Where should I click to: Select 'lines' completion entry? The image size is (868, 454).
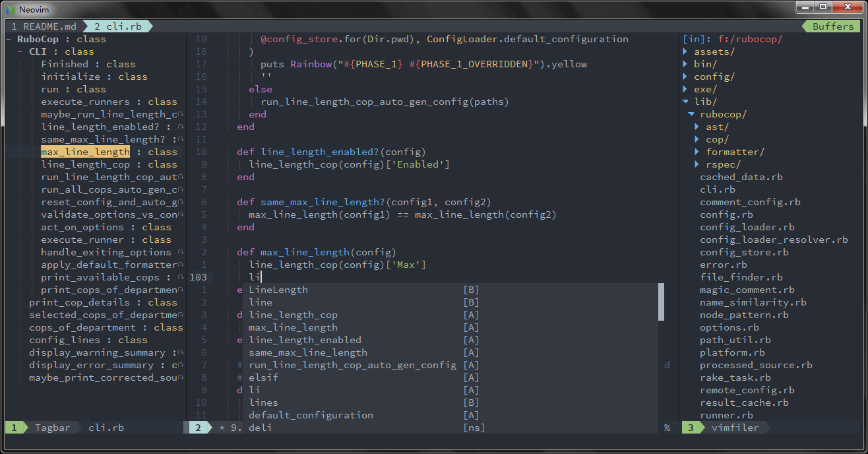(x=450, y=403)
